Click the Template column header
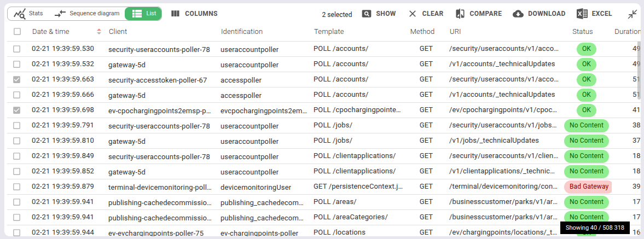Screen dimensions: 644x239 329,32
